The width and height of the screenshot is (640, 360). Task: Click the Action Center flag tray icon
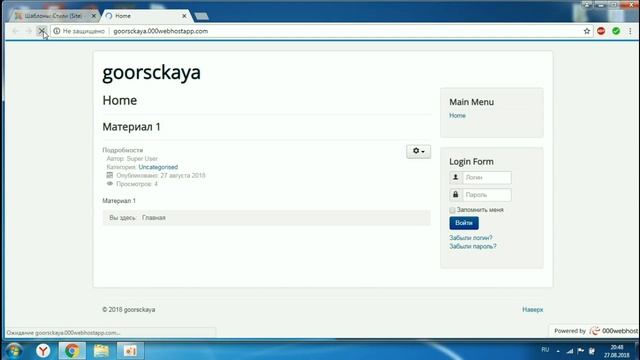pyautogui.click(x=580, y=351)
